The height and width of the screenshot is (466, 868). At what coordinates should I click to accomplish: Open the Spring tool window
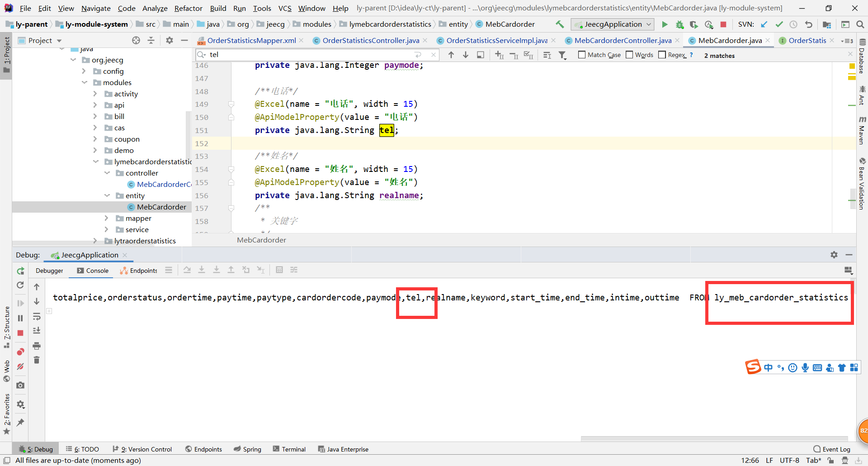pos(248,449)
